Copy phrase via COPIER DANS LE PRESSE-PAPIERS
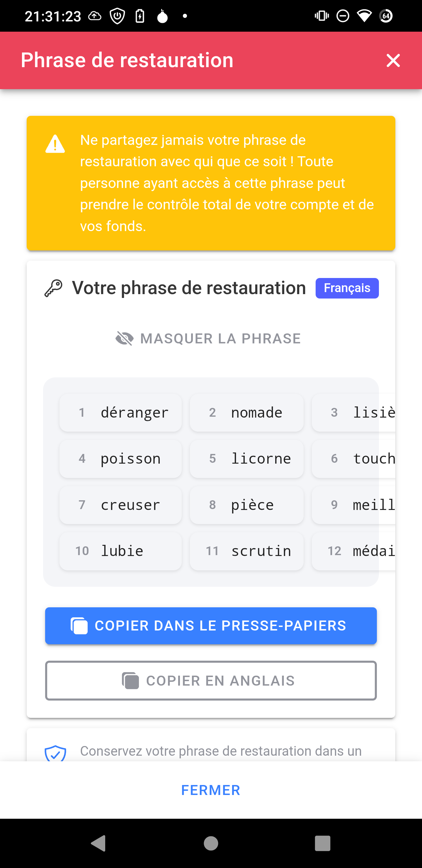This screenshot has height=868, width=422. tap(211, 626)
